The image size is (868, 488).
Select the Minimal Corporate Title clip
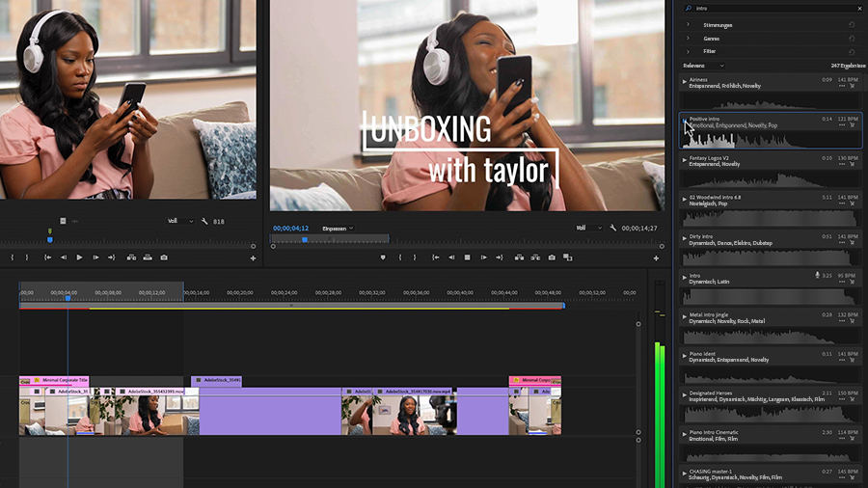tap(54, 381)
